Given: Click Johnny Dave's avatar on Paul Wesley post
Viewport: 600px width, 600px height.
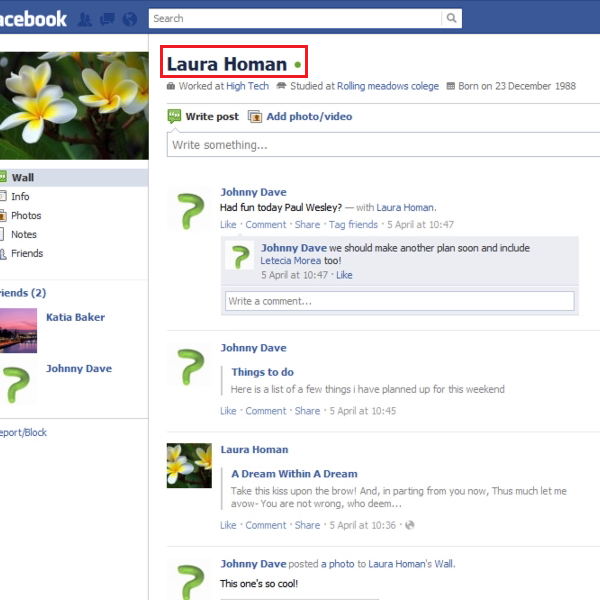Looking at the screenshot, I should (x=189, y=209).
